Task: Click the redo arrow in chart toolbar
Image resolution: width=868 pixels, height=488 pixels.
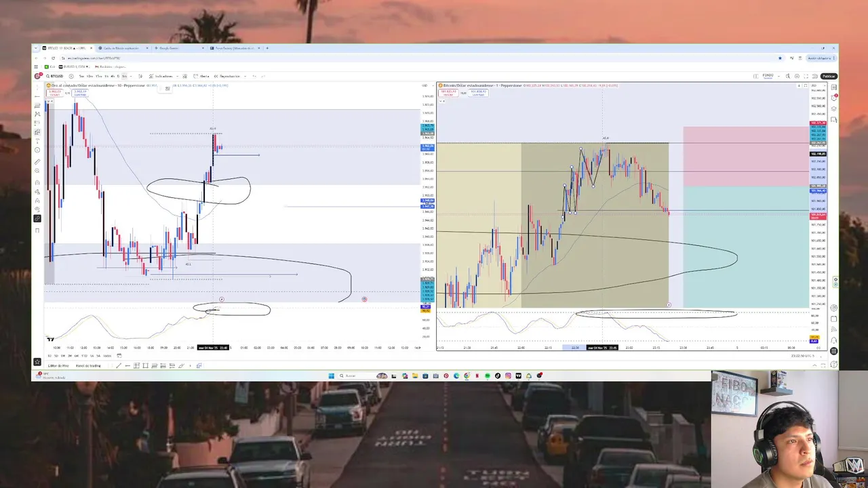Action: pyautogui.click(x=262, y=76)
